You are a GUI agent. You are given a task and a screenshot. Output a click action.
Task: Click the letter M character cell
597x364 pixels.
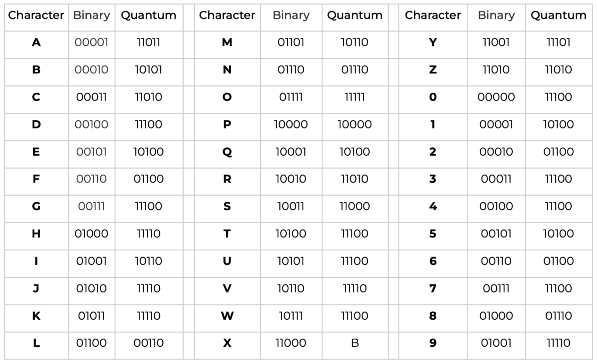(227, 42)
